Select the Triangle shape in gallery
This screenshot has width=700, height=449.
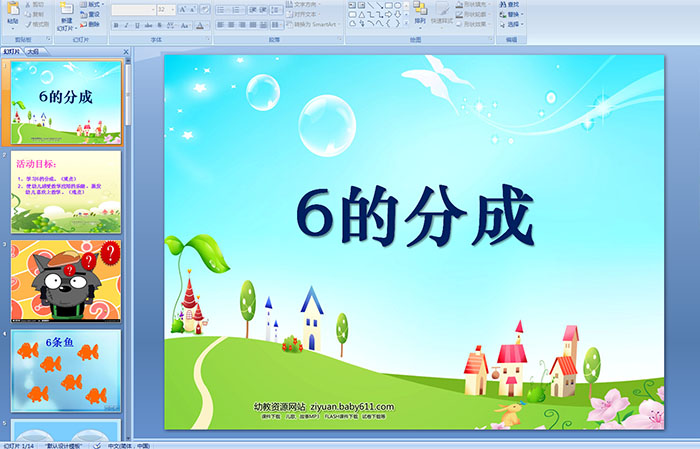point(361,14)
